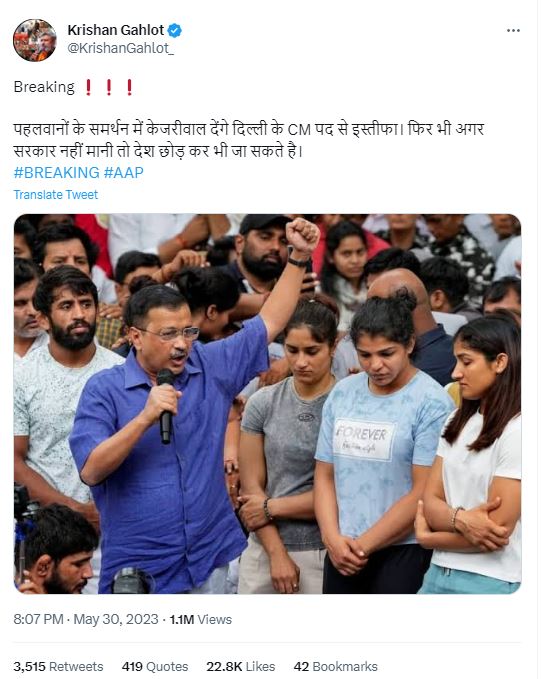Viewport: 541px width, 679px height.
Task: Open the @KrishanGahlot_ handle link
Action: click(121, 48)
